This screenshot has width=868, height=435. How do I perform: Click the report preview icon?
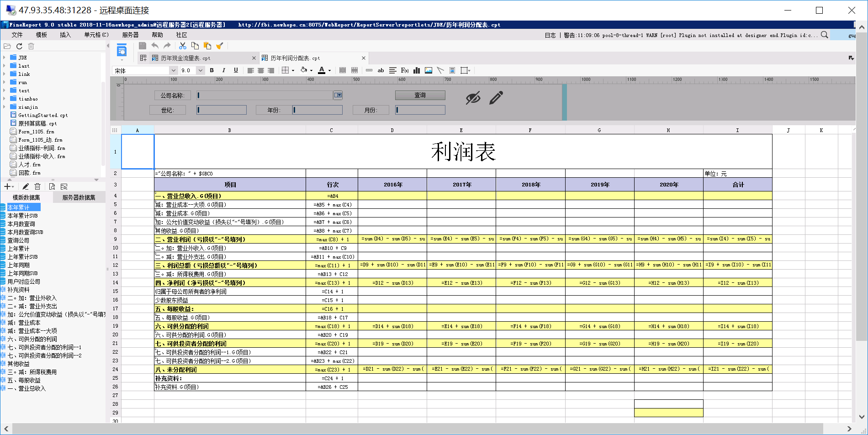point(122,50)
